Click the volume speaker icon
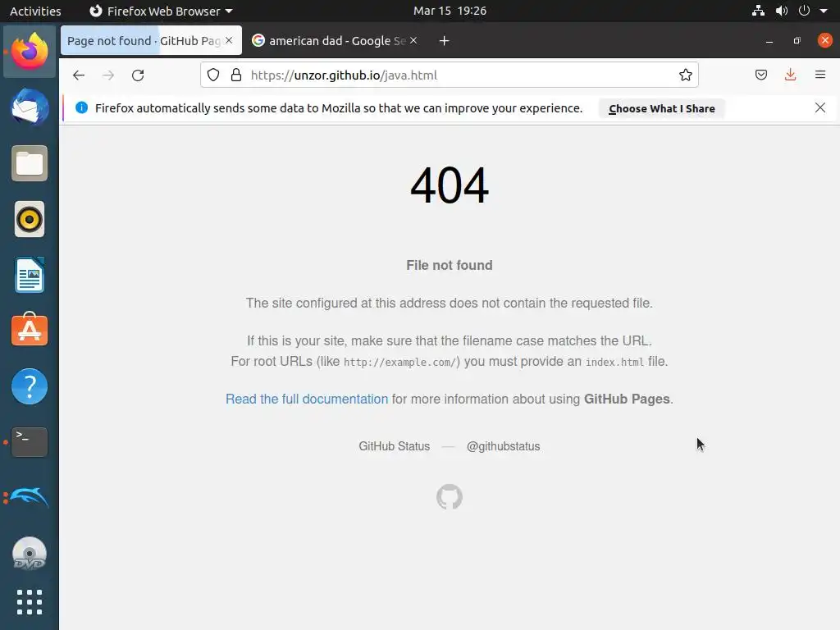The image size is (840, 630). pos(782,11)
